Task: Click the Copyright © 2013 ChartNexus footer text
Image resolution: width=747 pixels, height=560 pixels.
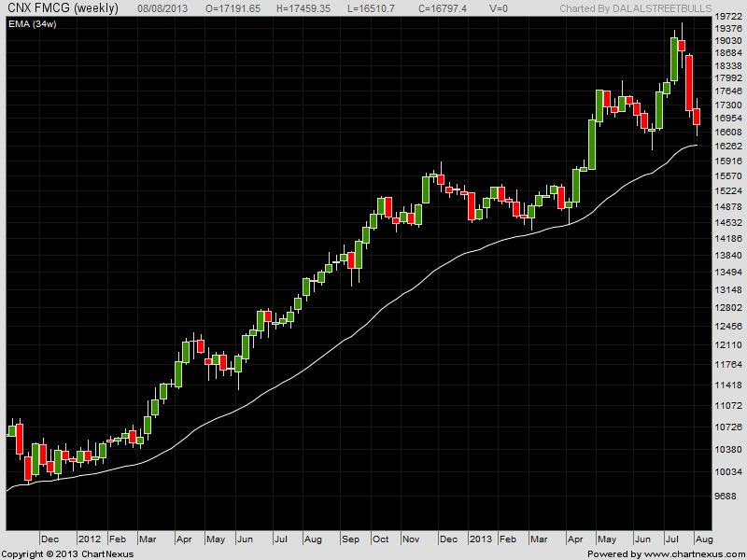Action: pos(67,554)
